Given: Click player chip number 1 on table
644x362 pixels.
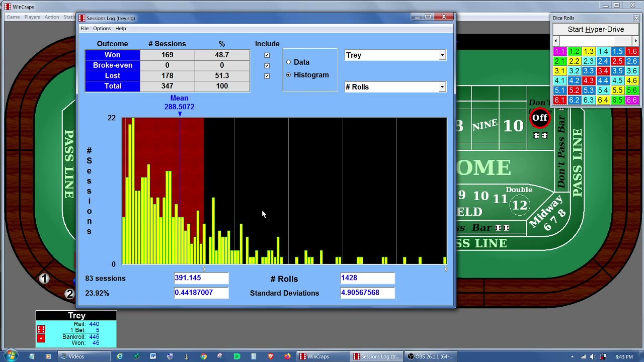Looking at the screenshot, I should 44,279.
